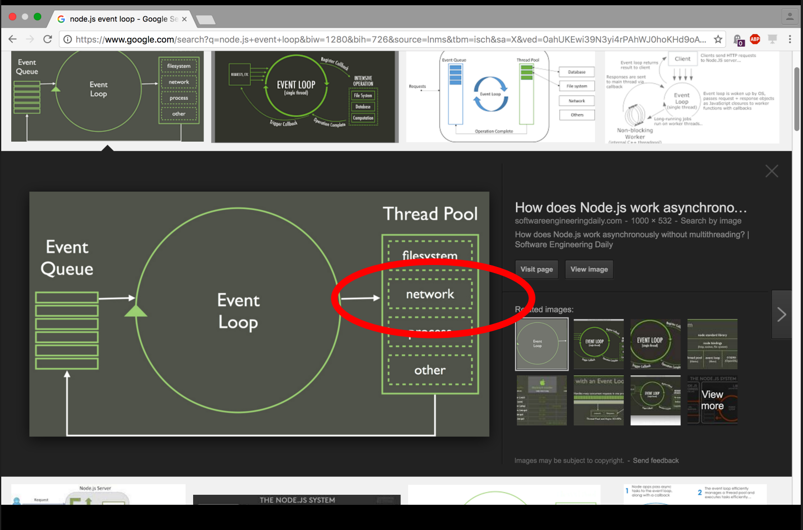Select related thumbnail with white bottom strip
Viewport: 803px width, 530px height.
pos(656,400)
